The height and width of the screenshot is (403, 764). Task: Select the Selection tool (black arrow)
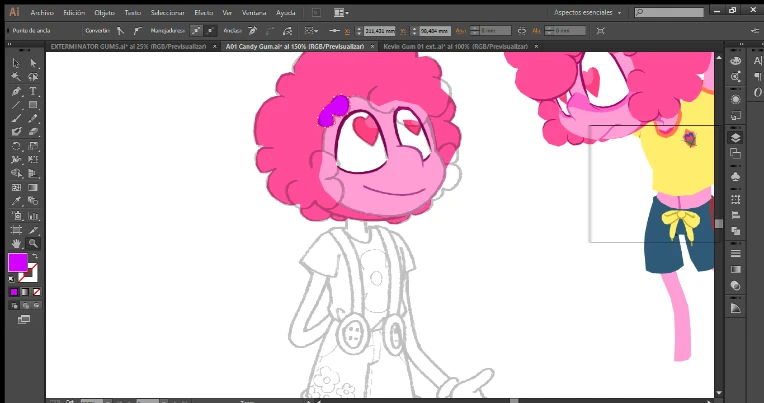pos(16,63)
